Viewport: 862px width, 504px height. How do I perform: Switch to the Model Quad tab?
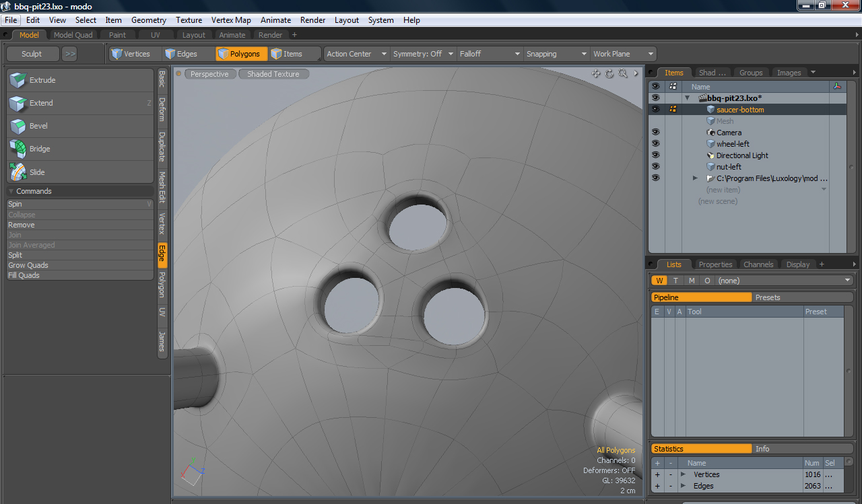pyautogui.click(x=73, y=35)
